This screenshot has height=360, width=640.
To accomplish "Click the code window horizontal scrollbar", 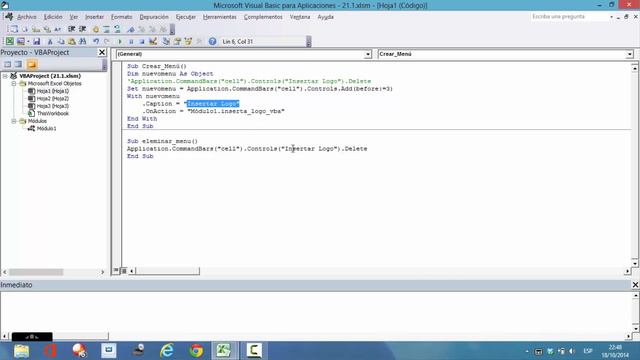I will tap(167, 271).
